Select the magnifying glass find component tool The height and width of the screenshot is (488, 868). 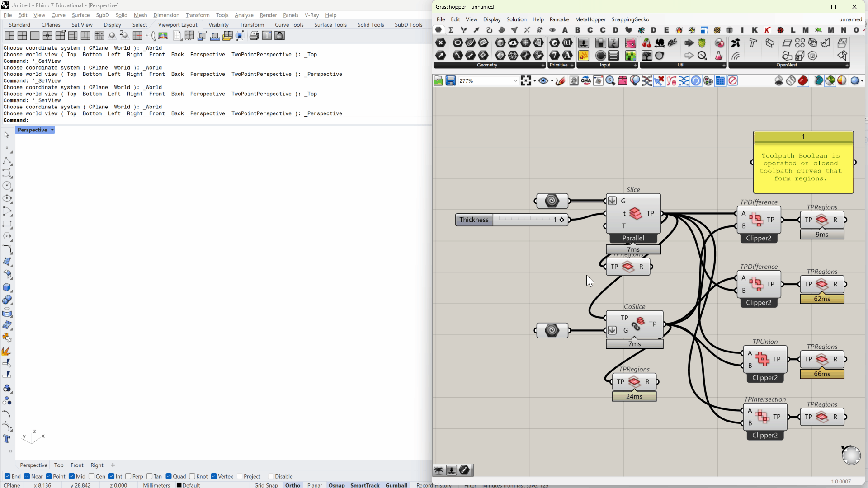610,80
